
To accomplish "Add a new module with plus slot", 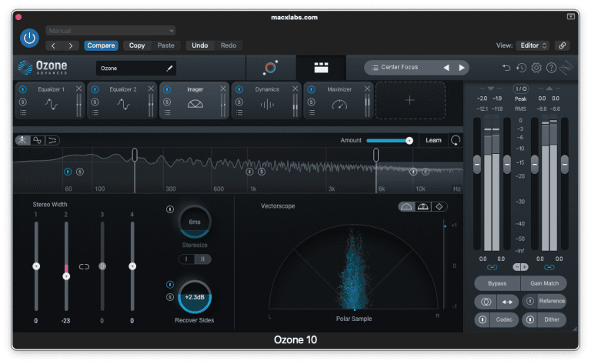I will (x=410, y=100).
